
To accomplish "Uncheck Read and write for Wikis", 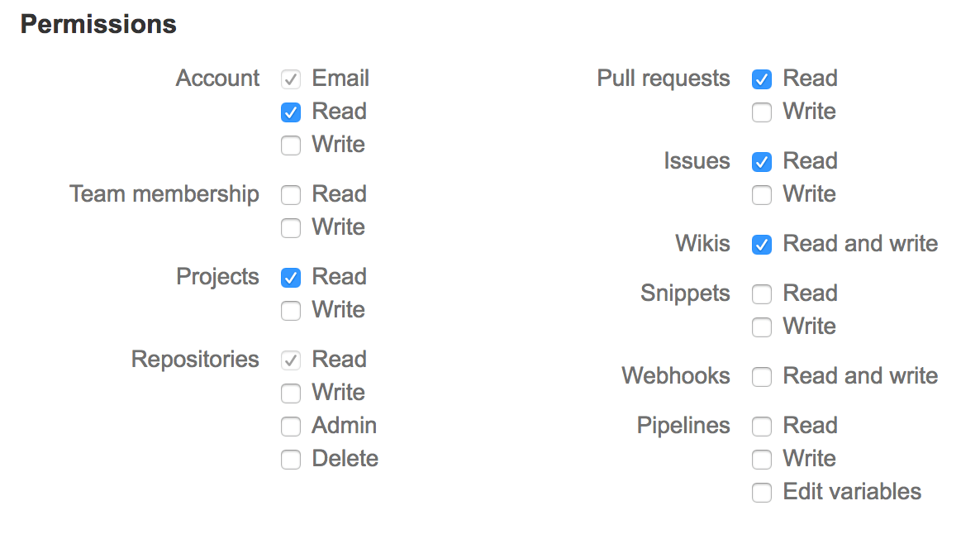I will [762, 245].
